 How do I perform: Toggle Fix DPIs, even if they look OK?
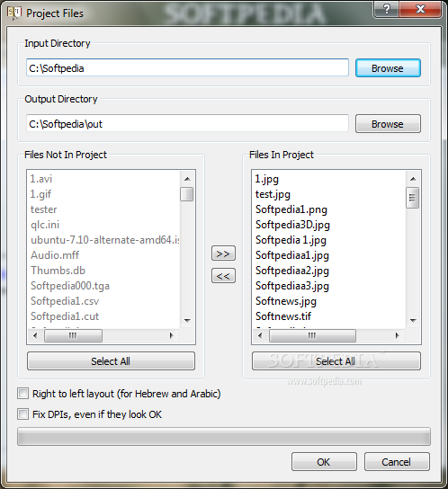click(x=22, y=414)
